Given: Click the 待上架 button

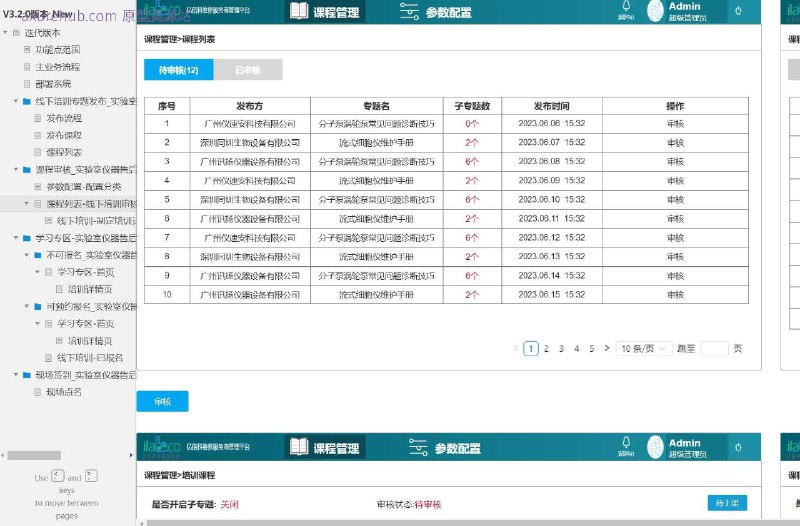Looking at the screenshot, I should tap(727, 503).
